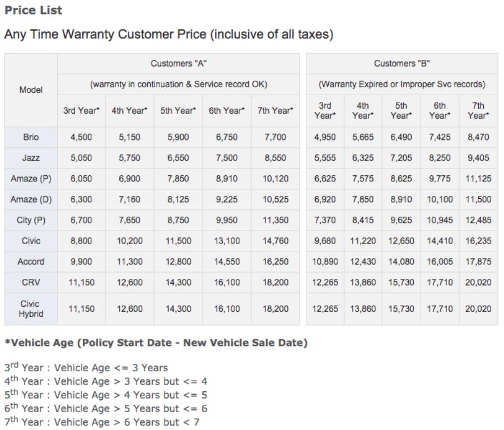The image size is (504, 430).
Task: Select the Amaze (P) row label
Action: point(31,179)
